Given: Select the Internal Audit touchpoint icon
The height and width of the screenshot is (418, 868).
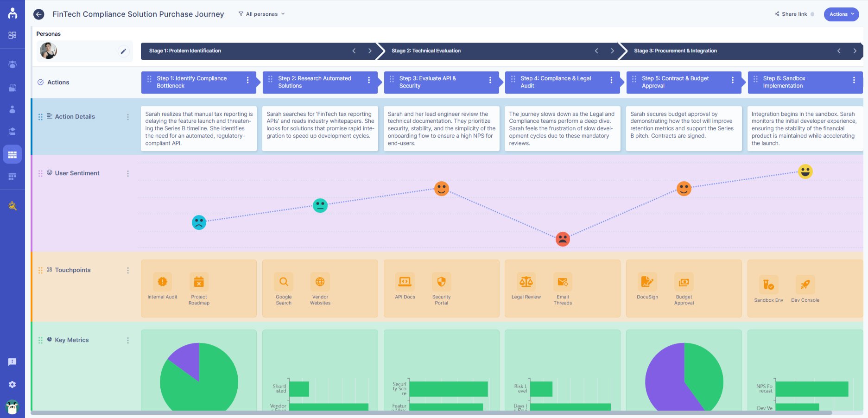Looking at the screenshot, I should click(x=162, y=281).
